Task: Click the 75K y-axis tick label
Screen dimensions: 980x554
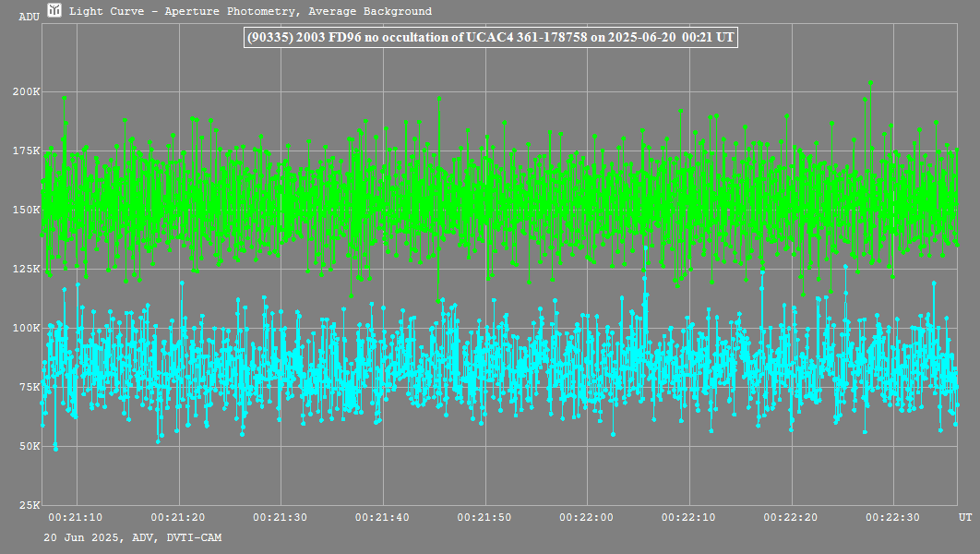Action: [x=28, y=388]
